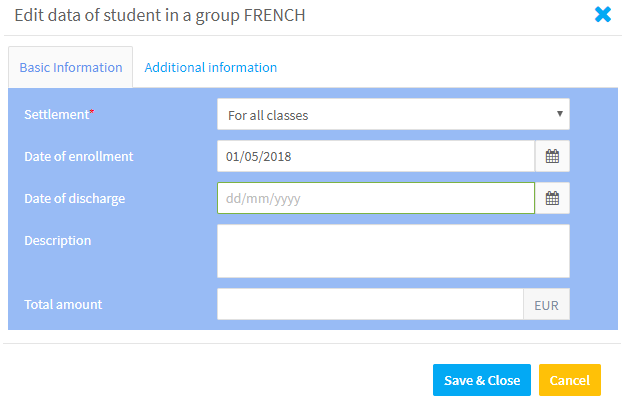Open calendar picker for Date of enrollment
Screen dimensions: 627x405
[552, 156]
